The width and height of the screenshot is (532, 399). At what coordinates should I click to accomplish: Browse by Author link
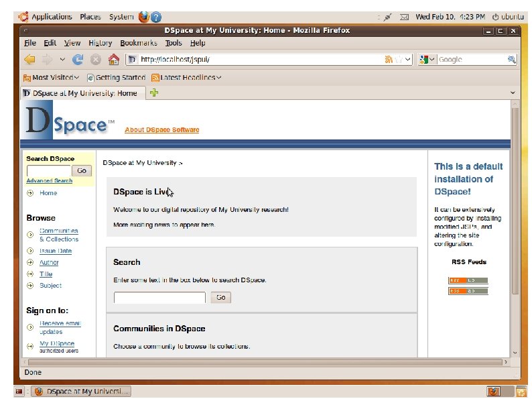49,262
